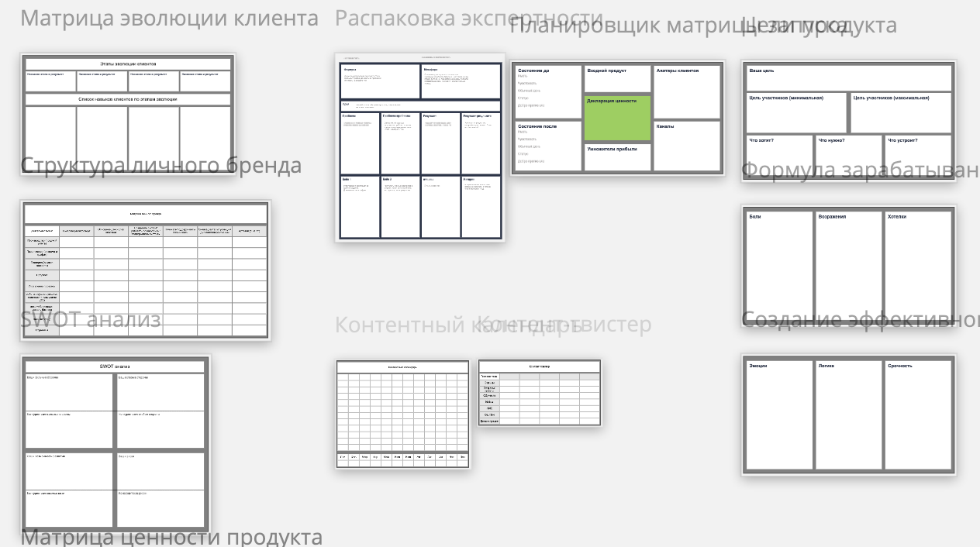Select the 'Возражения' column
The image size is (980, 547).
pos(849,265)
